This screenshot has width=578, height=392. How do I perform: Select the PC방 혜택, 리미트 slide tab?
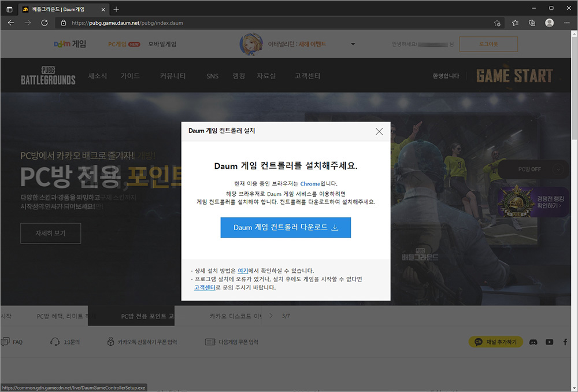62,316
